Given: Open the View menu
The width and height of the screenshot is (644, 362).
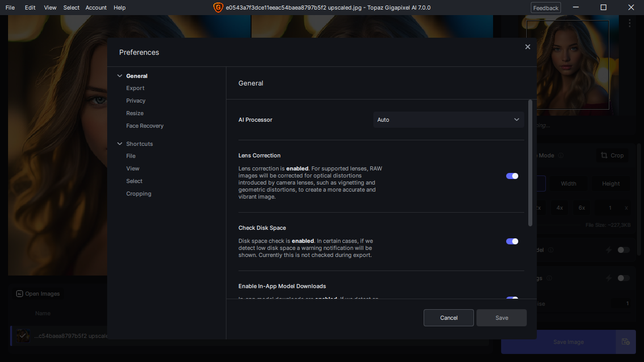Looking at the screenshot, I should coord(50,8).
